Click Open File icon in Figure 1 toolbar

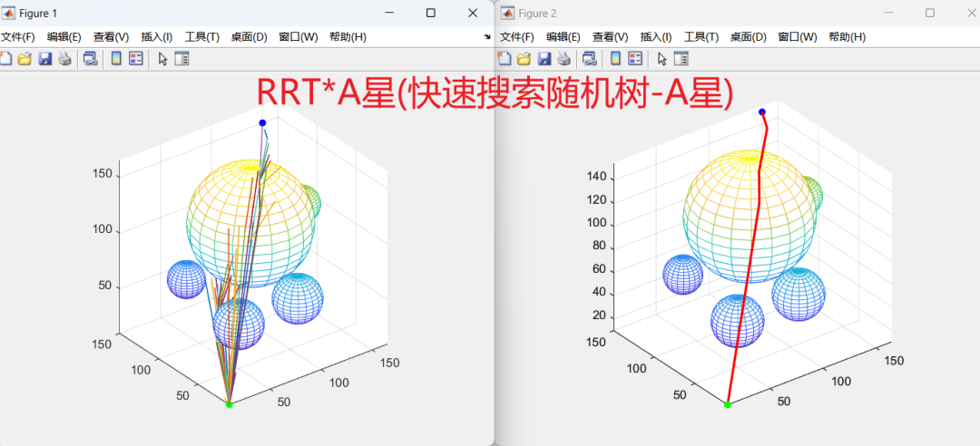(x=25, y=59)
